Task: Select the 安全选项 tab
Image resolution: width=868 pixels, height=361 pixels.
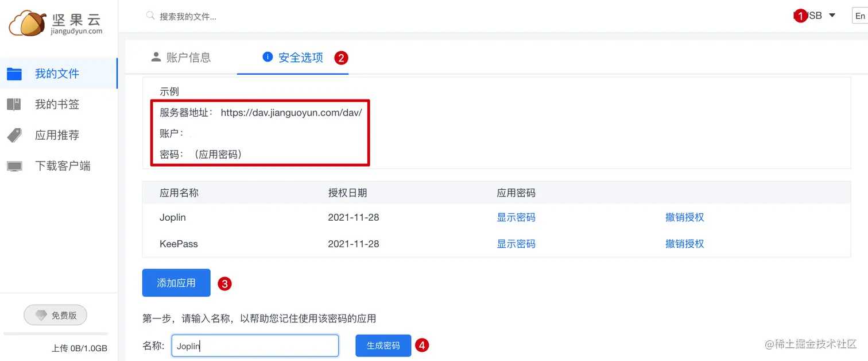Action: (x=293, y=57)
